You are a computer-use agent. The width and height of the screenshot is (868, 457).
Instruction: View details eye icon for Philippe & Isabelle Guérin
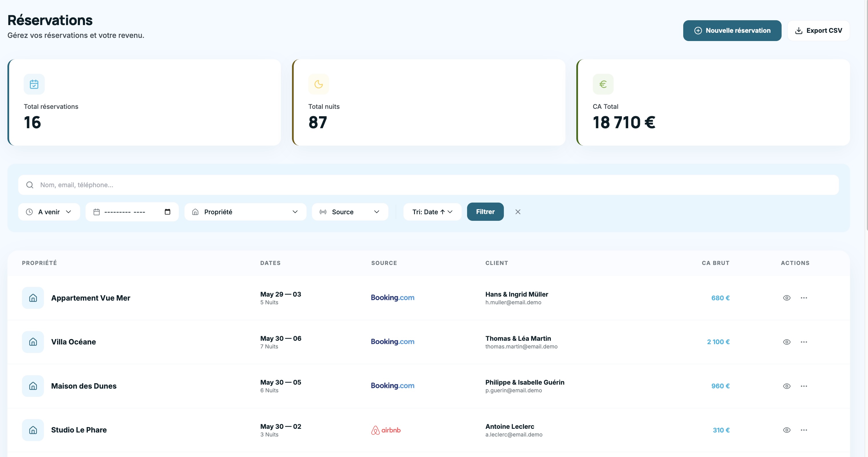787,386
